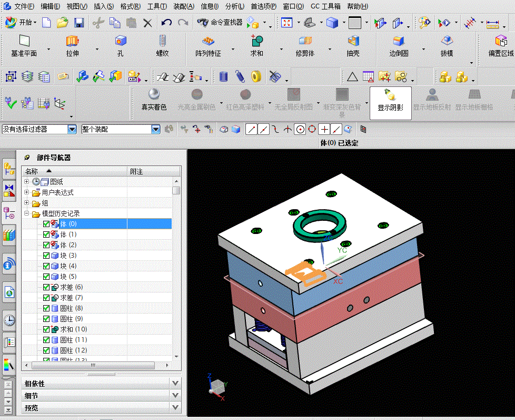Open the GC 工具箱 menu
This screenshot has width=515, height=420.
point(325,6)
